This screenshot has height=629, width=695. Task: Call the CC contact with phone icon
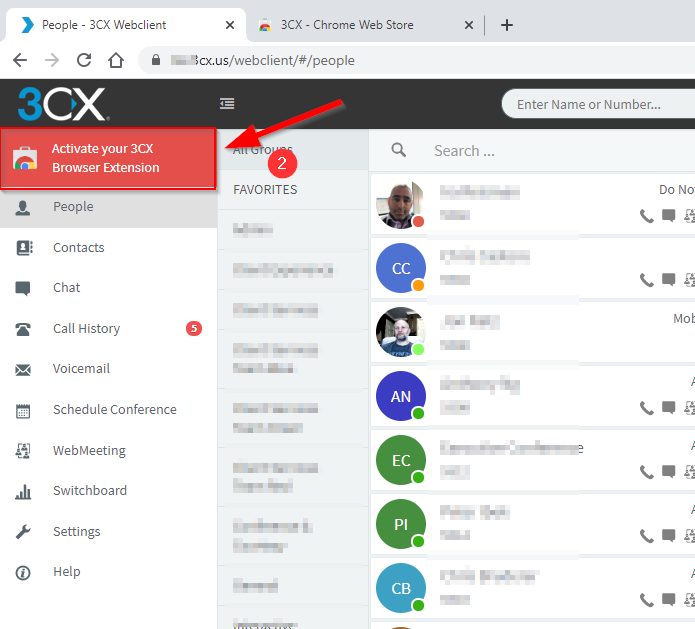647,280
